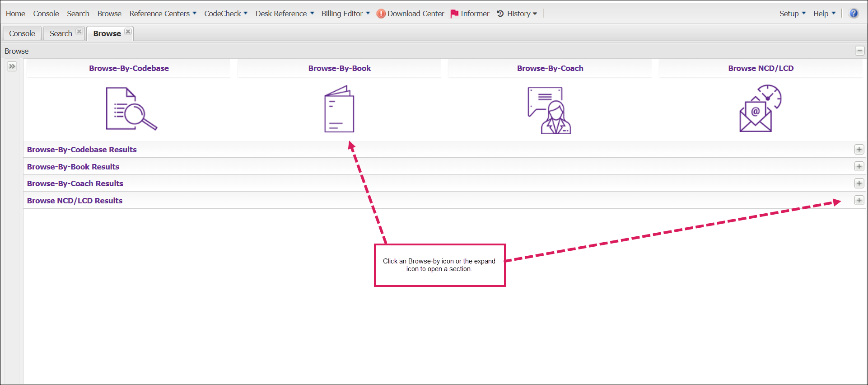
Task: Expand the Browse-By-Codebase Results section
Action: [x=859, y=150]
